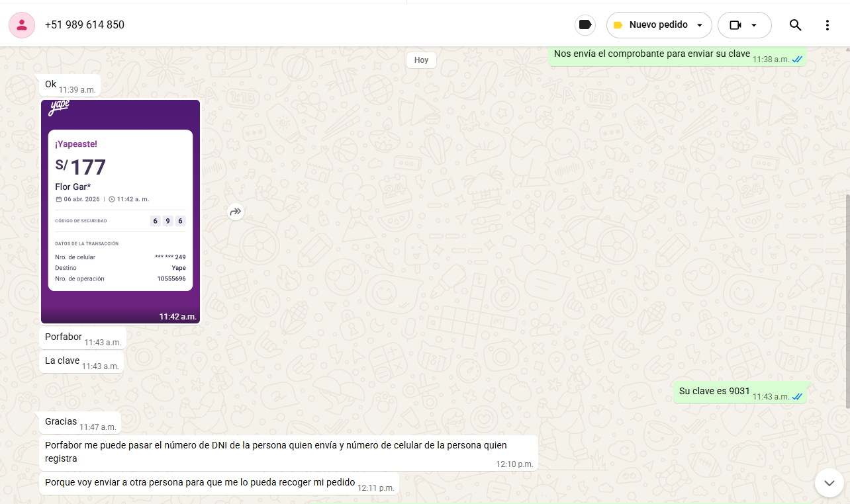This screenshot has width=850, height=504.
Task: Open search in this chat
Action: 795,25
